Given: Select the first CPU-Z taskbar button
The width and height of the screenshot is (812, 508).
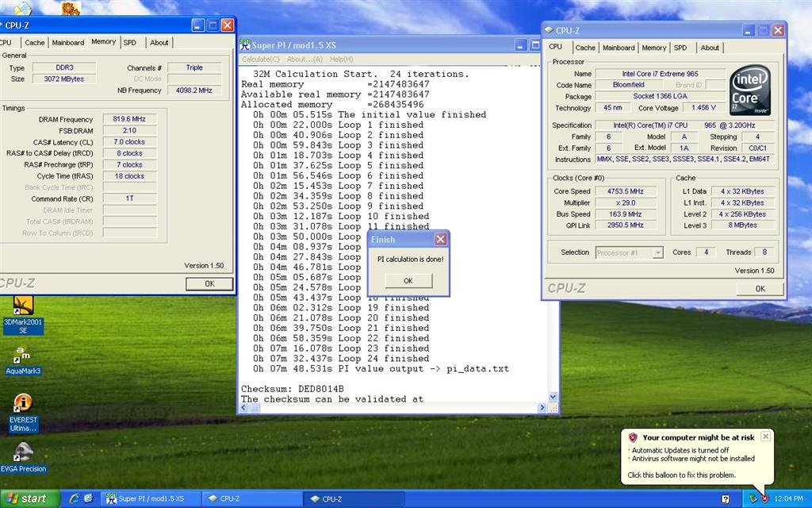Looking at the screenshot, I should [x=251, y=498].
